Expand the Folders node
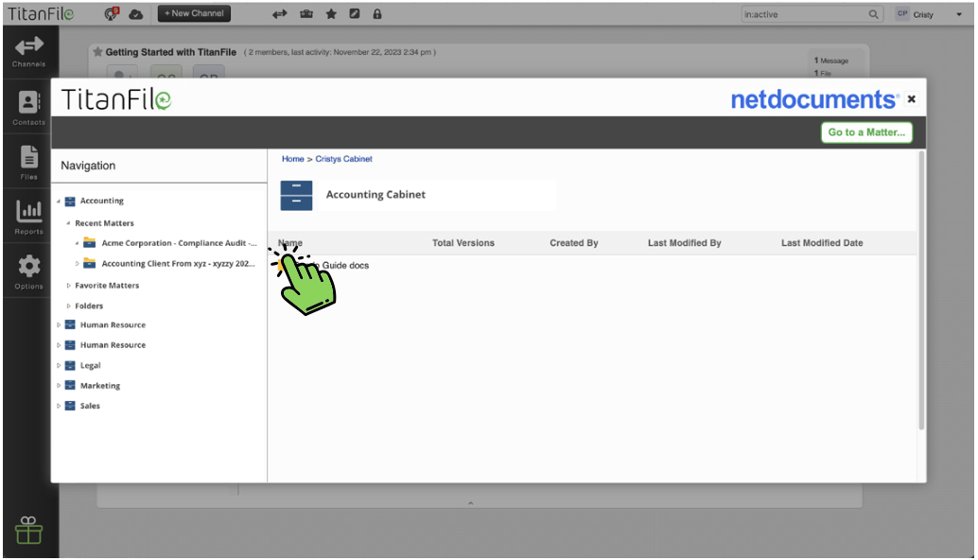 tap(68, 306)
